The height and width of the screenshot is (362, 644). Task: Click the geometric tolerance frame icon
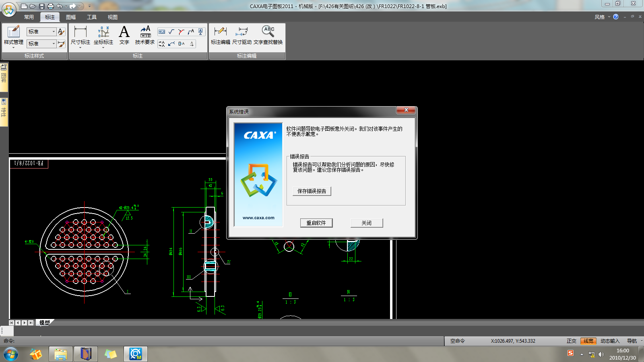point(162,32)
